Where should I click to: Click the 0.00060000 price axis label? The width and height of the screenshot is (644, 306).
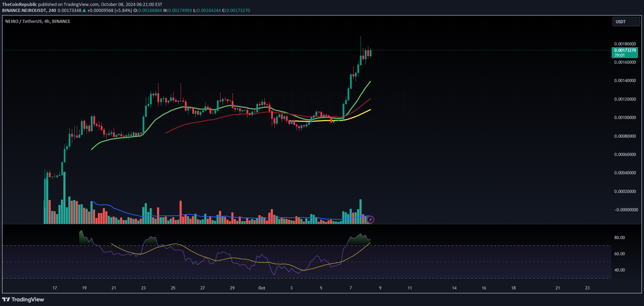(625, 155)
